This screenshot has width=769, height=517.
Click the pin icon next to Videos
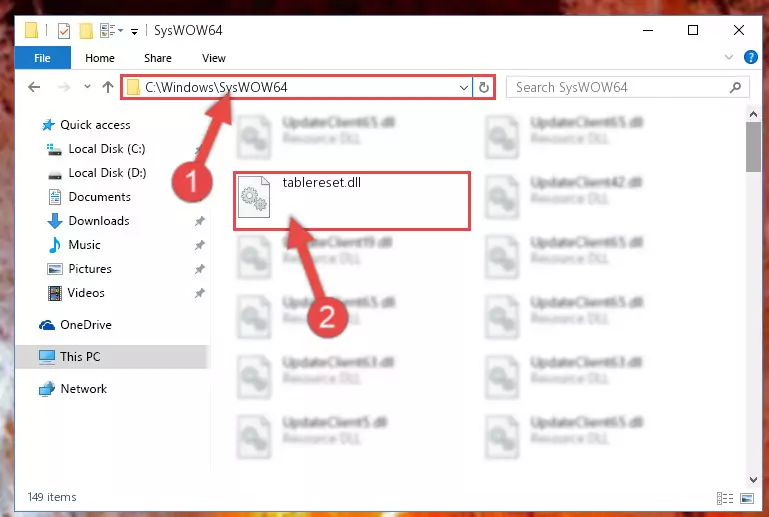click(x=199, y=293)
